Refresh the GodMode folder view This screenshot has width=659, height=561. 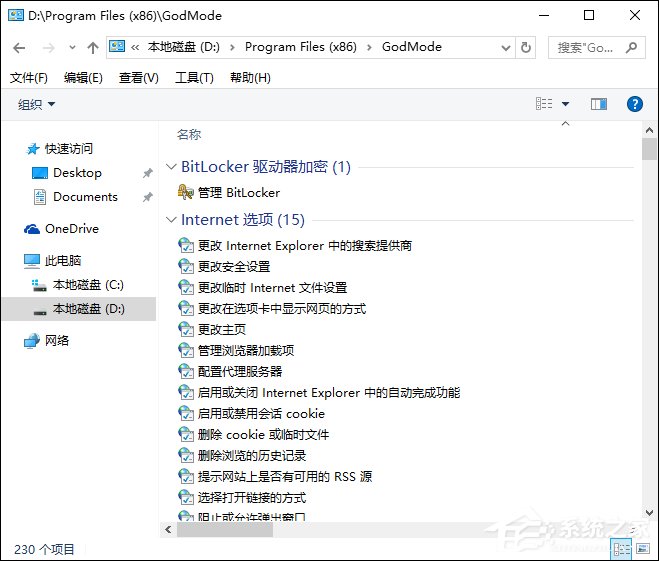525,47
